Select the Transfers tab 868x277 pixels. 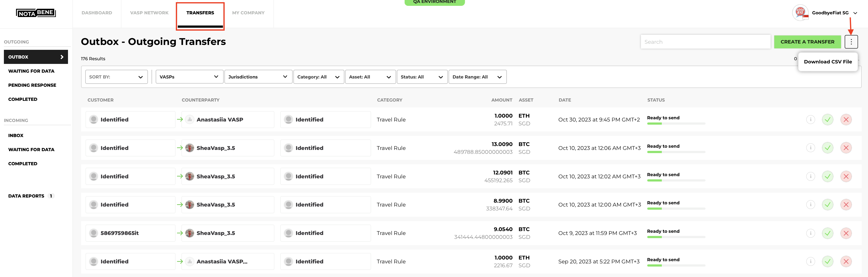[x=200, y=13]
